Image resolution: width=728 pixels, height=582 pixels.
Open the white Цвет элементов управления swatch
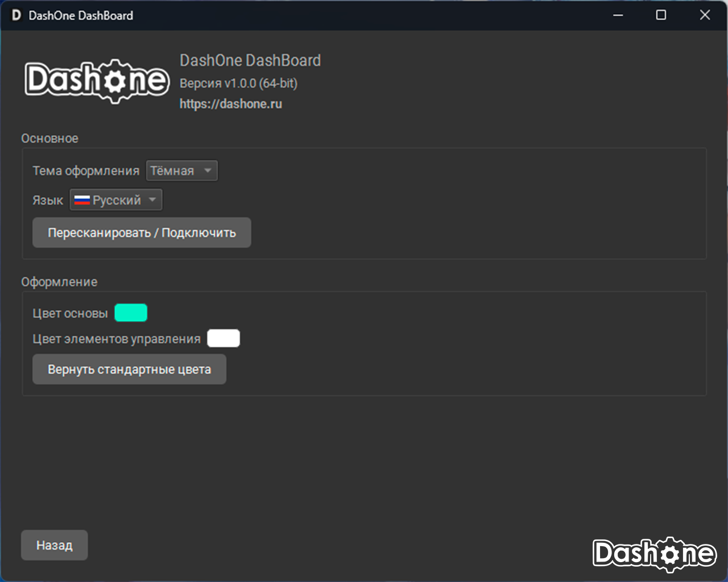223,338
